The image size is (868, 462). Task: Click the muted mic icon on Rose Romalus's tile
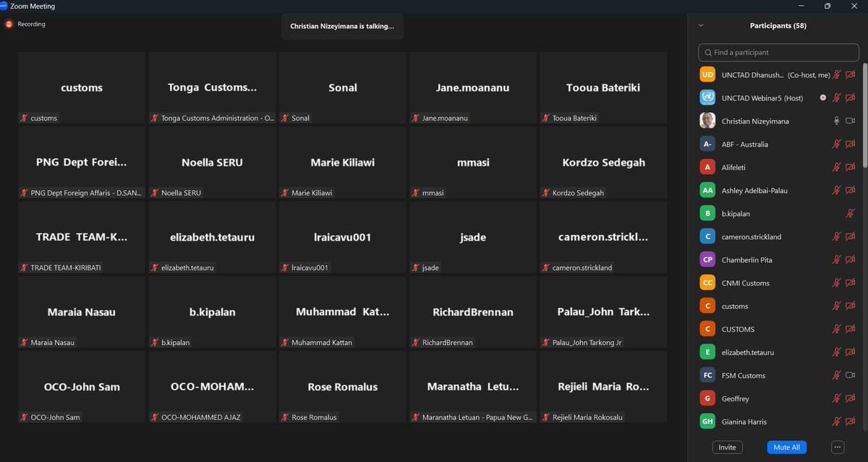286,417
